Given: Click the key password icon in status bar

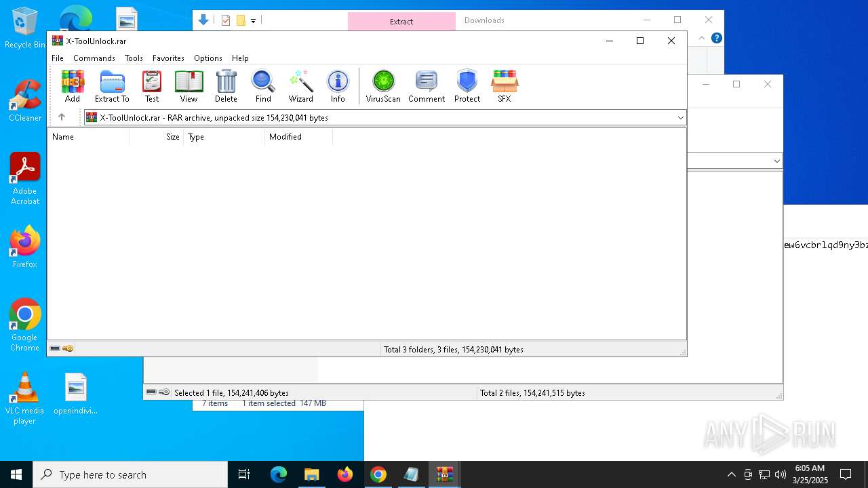Looking at the screenshot, I should click(68, 348).
